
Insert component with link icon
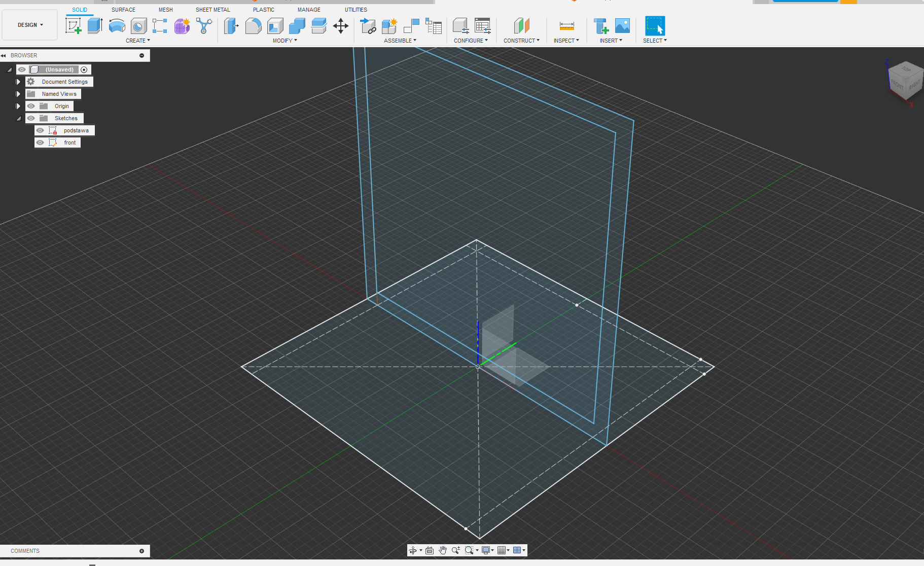tap(368, 26)
